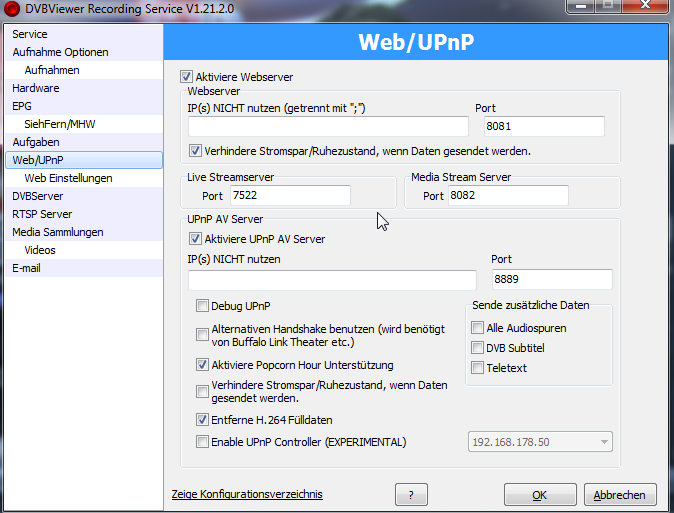Enable the Debug UPnP checkbox
Image resolution: width=674 pixels, height=513 pixels.
point(203,306)
